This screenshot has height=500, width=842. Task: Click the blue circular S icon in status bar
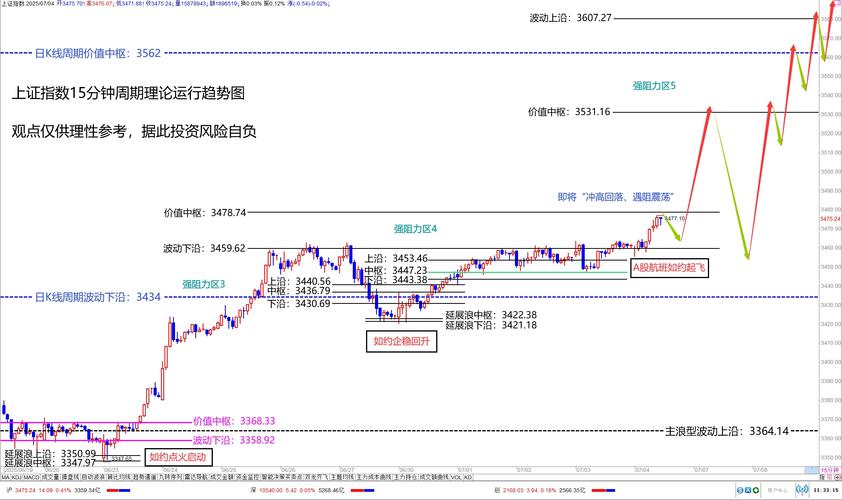(740, 491)
